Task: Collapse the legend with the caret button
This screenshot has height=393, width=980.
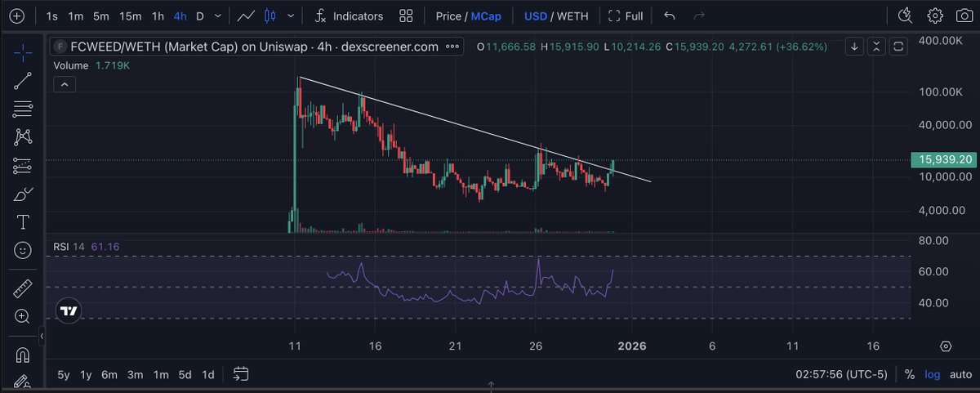Action: [x=64, y=83]
